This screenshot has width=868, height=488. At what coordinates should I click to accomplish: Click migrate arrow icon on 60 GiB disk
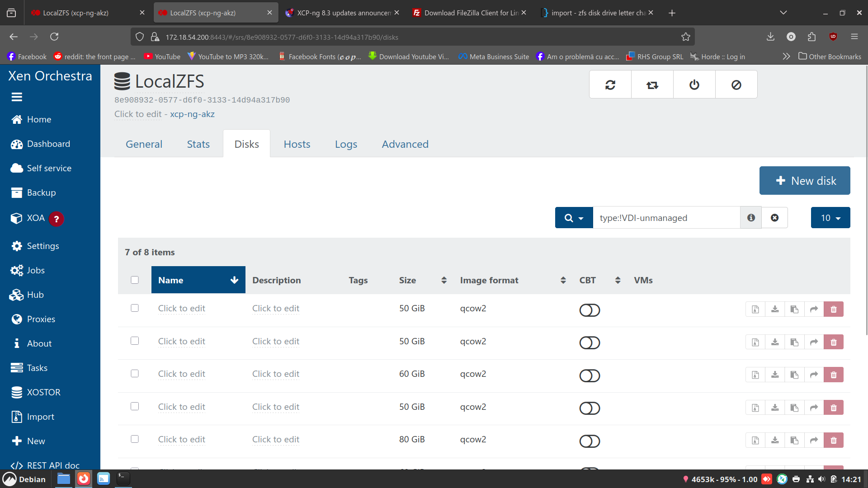coord(814,375)
